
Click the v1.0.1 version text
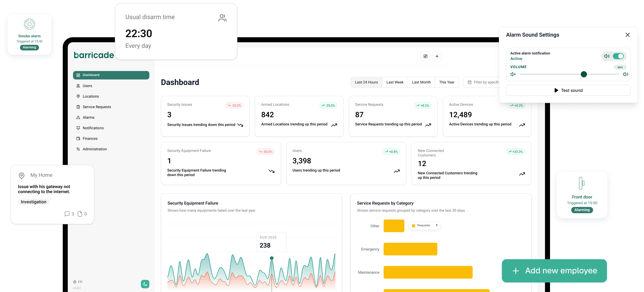pyautogui.click(x=77, y=288)
